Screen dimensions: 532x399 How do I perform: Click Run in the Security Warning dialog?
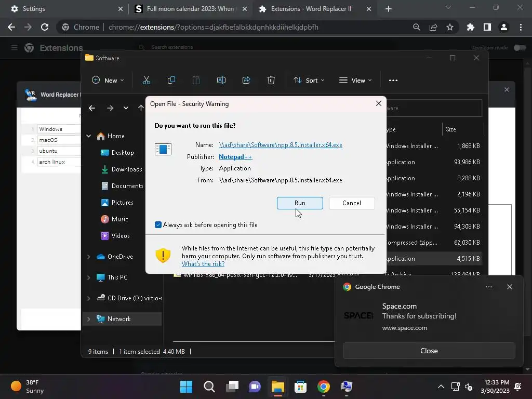[x=300, y=203]
